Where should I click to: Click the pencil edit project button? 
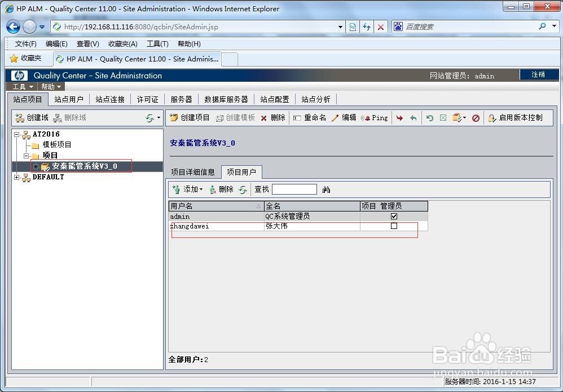pos(344,118)
